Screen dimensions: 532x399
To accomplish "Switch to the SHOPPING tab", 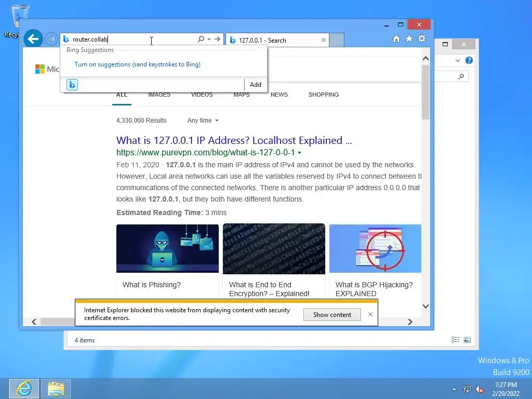I will coord(324,95).
